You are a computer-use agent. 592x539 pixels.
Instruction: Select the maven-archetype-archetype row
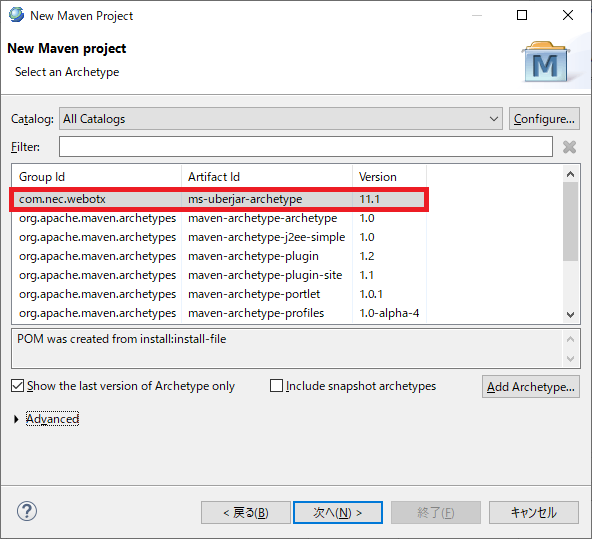pos(219,218)
